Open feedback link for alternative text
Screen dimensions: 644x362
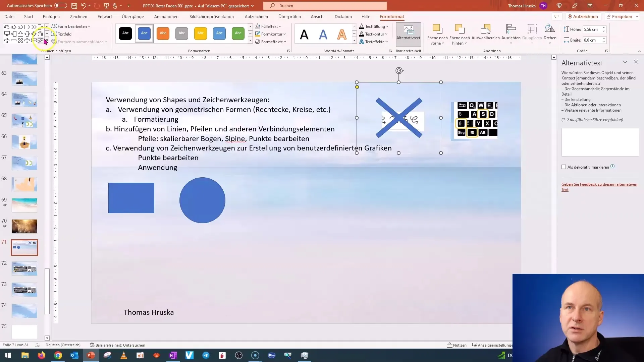pyautogui.click(x=599, y=187)
